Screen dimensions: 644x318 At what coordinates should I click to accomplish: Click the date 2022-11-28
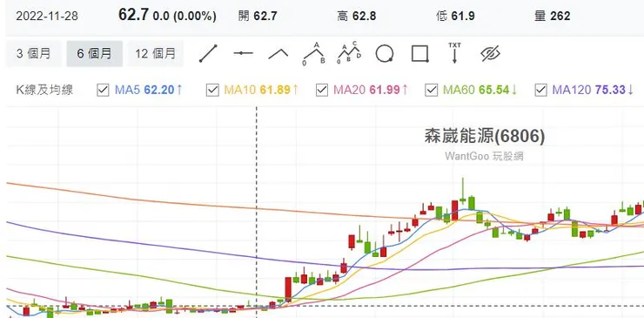[47, 17]
